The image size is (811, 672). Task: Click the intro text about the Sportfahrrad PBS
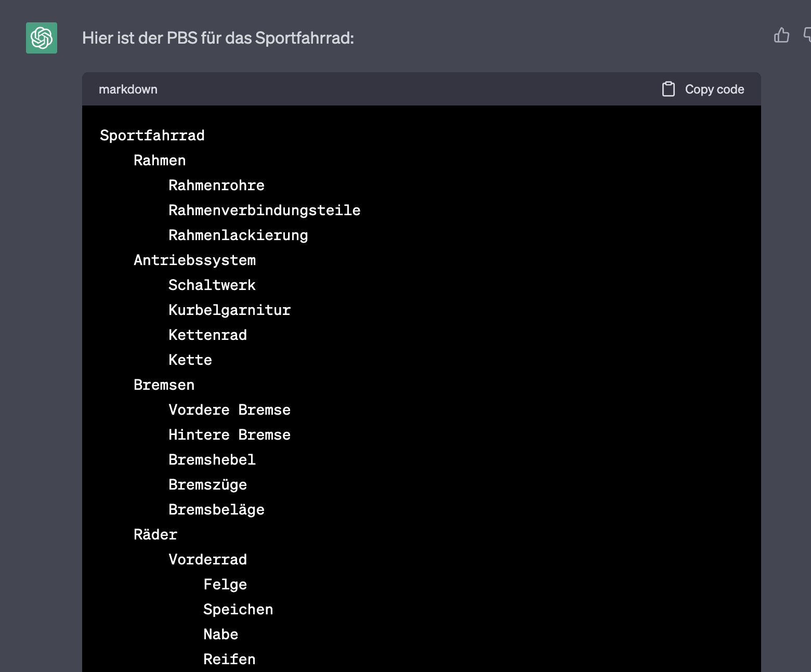click(218, 38)
